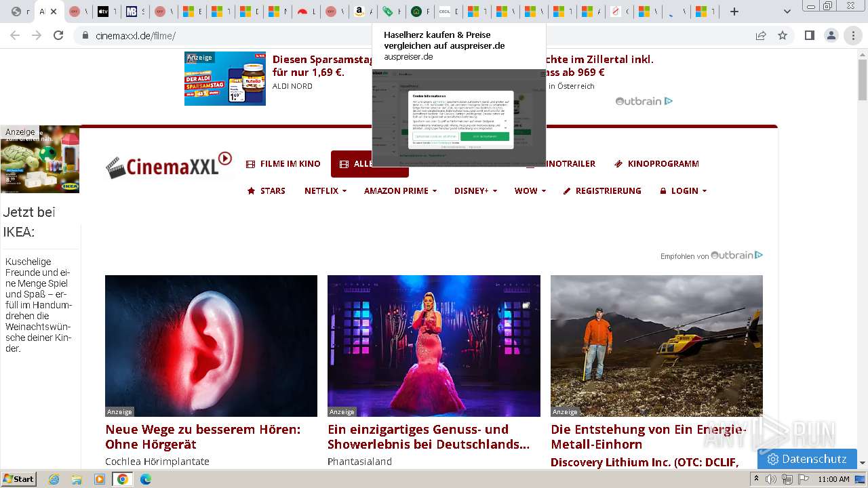The image size is (868, 488).
Task: Open Chrome side panel
Action: coord(809,35)
